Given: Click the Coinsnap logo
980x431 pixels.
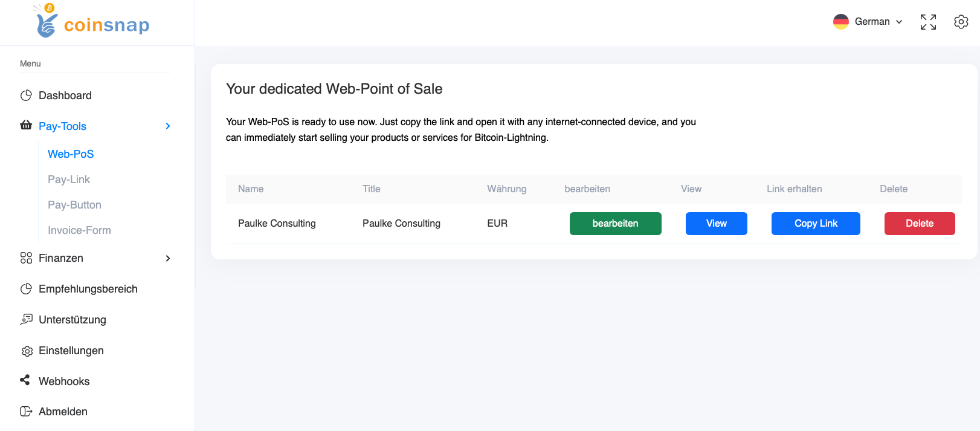Looking at the screenshot, I should pyautogui.click(x=93, y=22).
